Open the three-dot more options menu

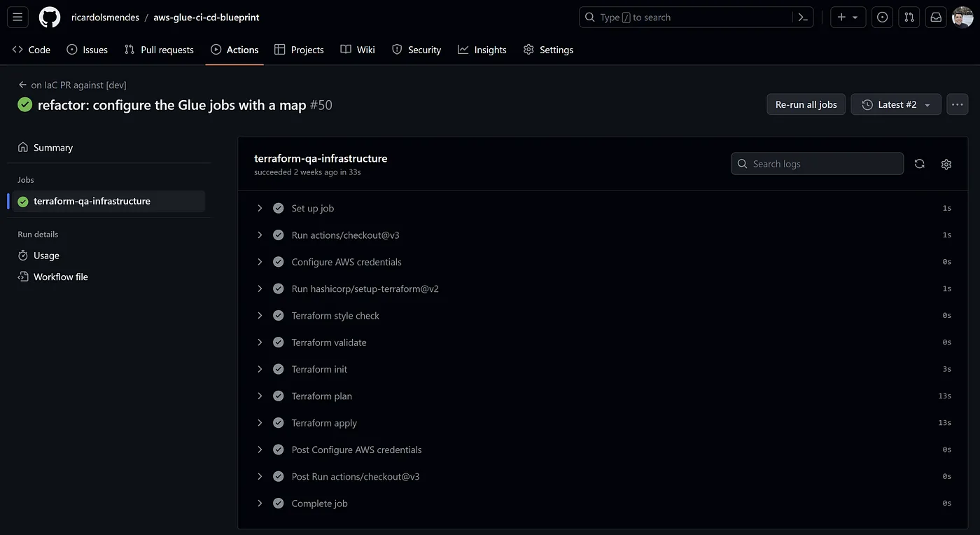point(958,104)
